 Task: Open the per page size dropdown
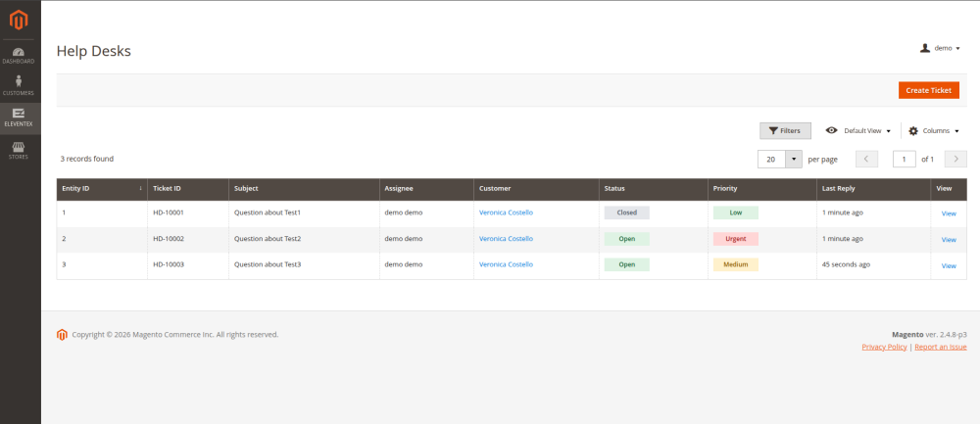[x=794, y=159]
